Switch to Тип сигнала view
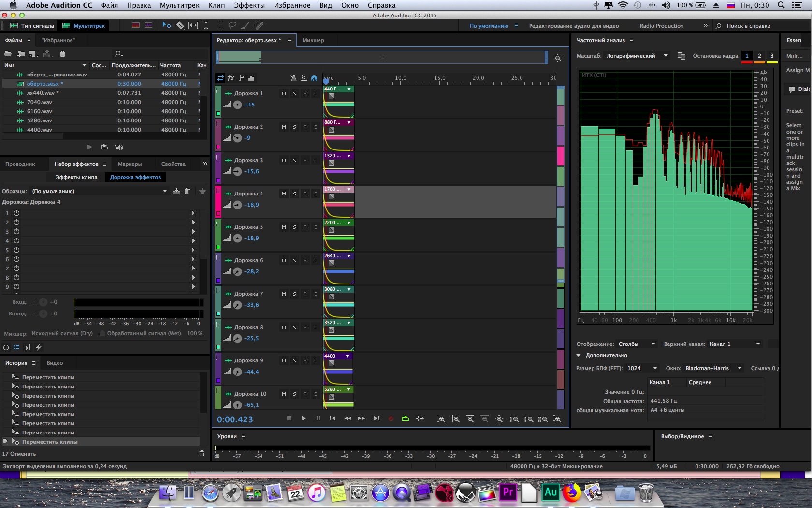 click(x=32, y=26)
